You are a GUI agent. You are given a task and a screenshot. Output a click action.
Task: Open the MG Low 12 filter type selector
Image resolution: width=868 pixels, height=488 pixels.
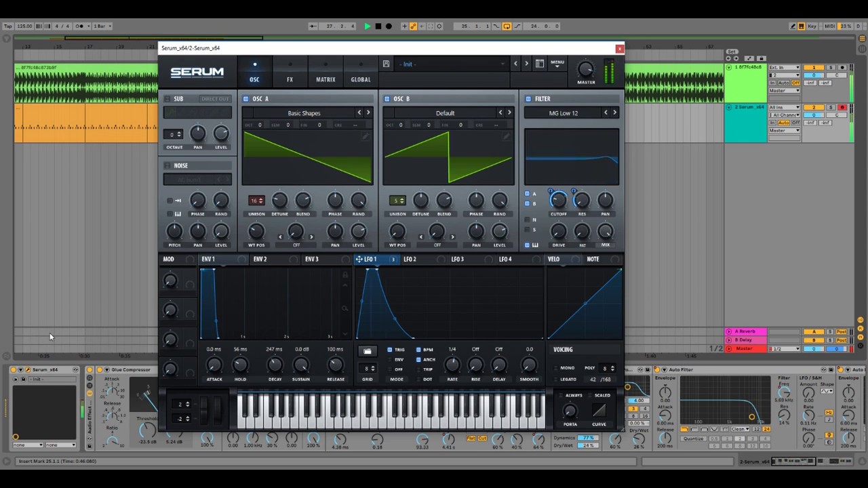(x=564, y=113)
